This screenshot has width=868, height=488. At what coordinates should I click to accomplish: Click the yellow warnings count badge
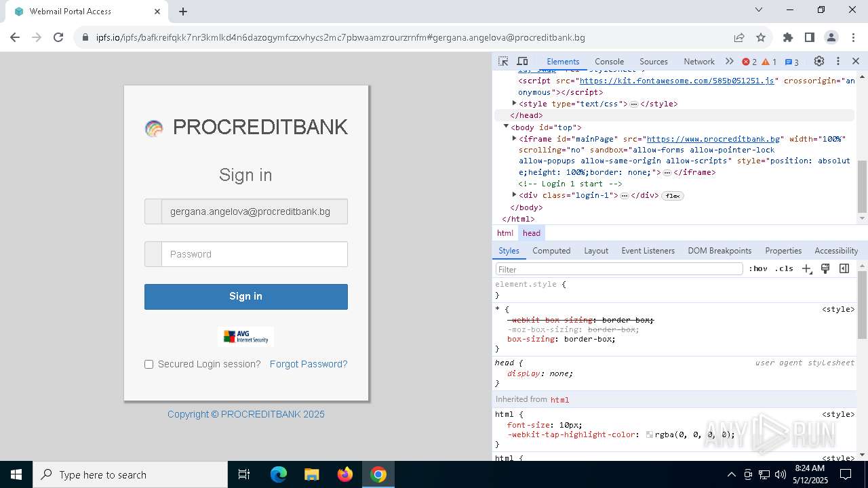769,62
